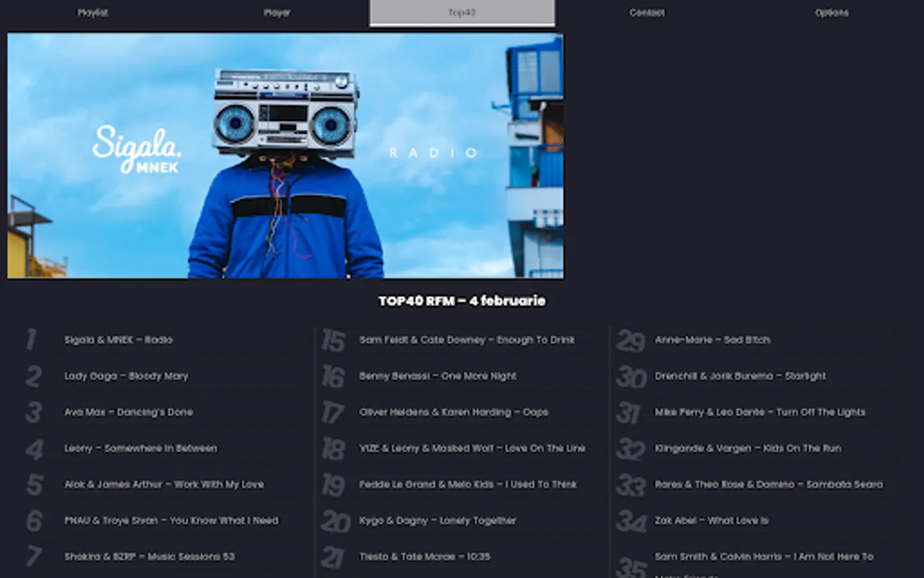Choose Ava Max – Dancing's Done
924x578 pixels.
coord(128,412)
